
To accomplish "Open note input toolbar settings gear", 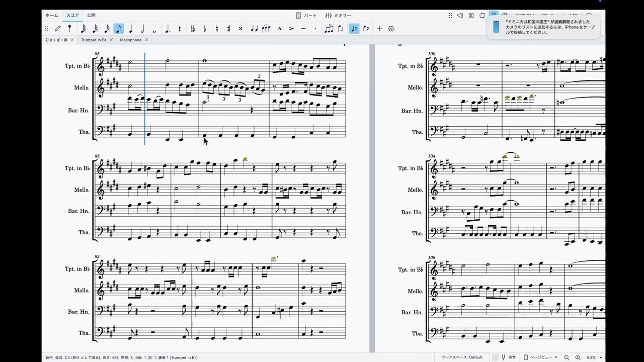I will 391,29.
